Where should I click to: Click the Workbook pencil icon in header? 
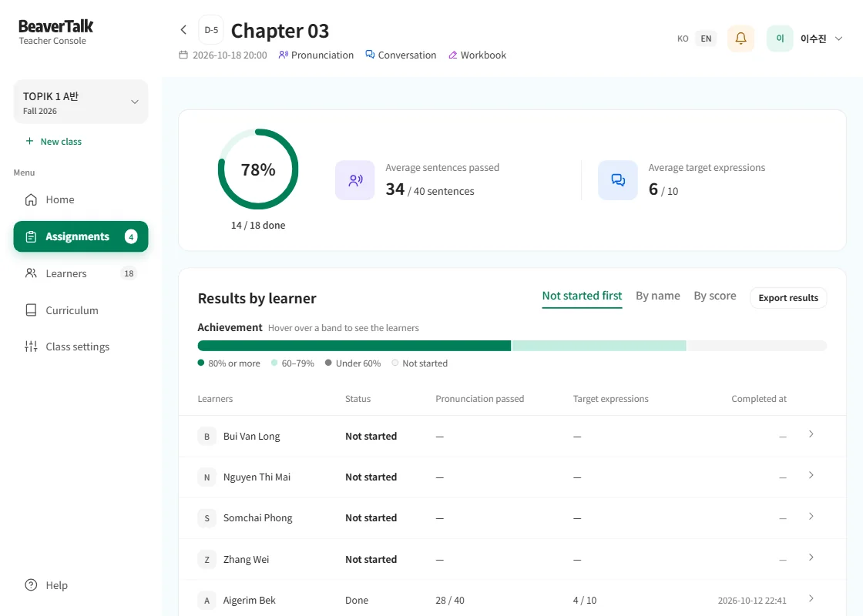(453, 55)
